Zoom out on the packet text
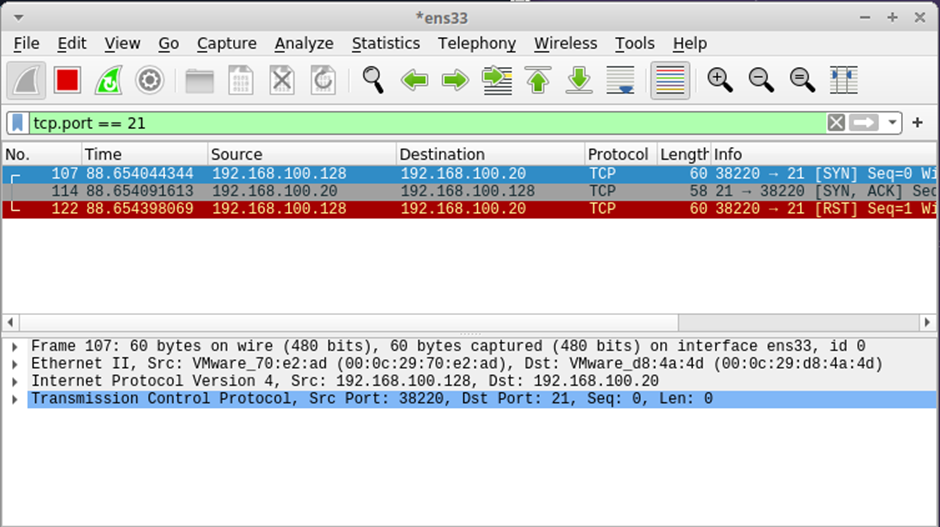The width and height of the screenshot is (940, 527). [761, 80]
